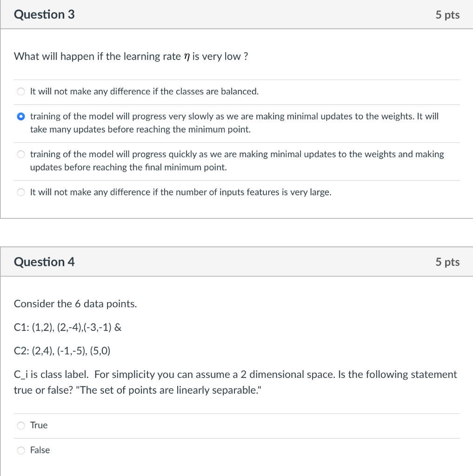Click the "False" answer label text
The image size is (473, 476).
[x=40, y=450]
